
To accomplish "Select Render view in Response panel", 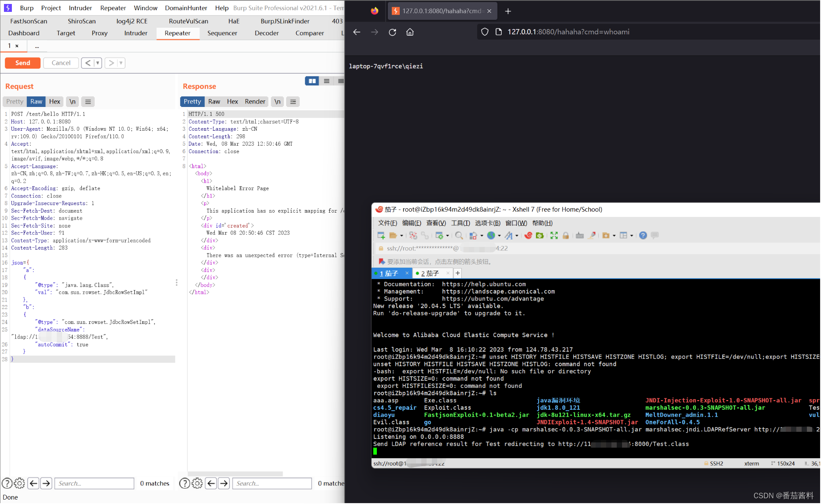I will tap(255, 102).
